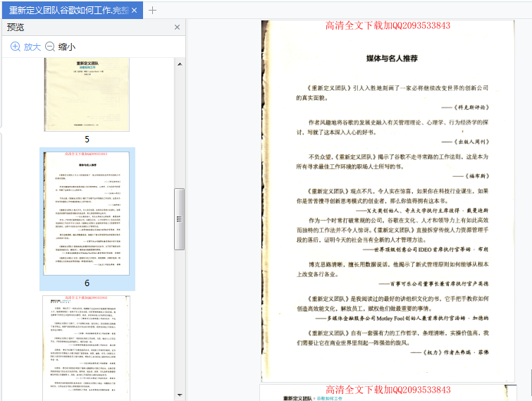Click the thumbnail scrollbar up arrow
The height and width of the screenshot is (401, 532).
pos(180,64)
